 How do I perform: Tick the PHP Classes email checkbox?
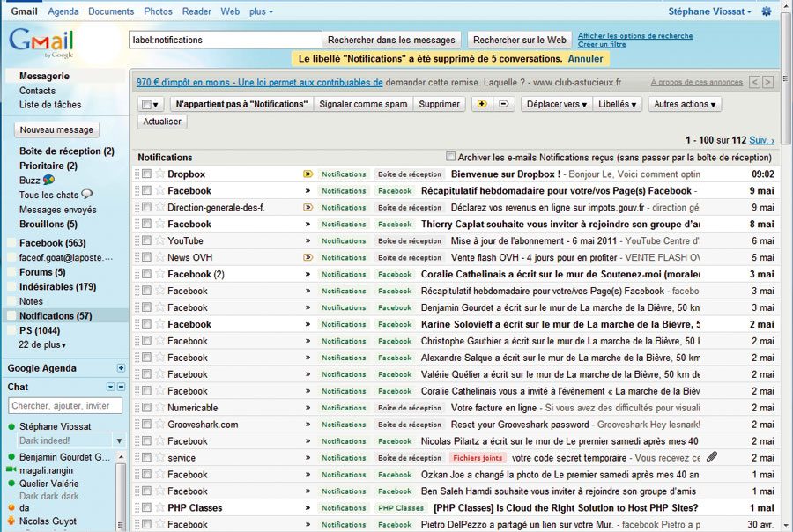pos(147,508)
